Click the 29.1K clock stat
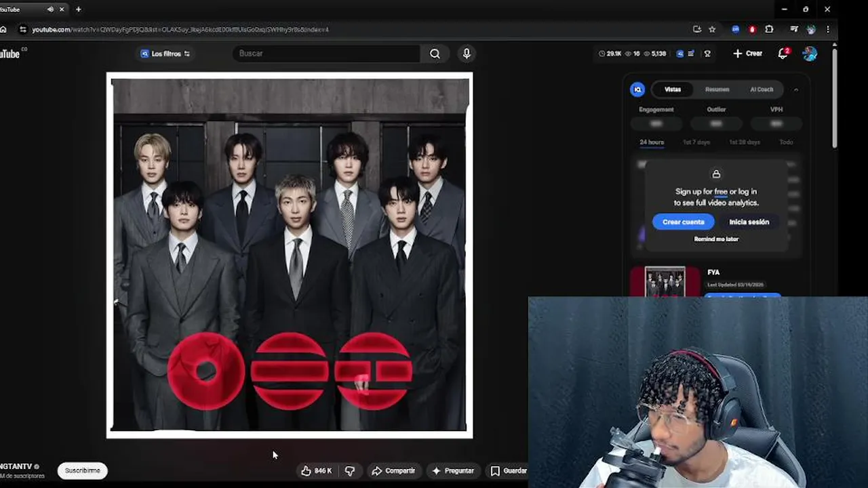This screenshot has height=488, width=868. click(610, 54)
